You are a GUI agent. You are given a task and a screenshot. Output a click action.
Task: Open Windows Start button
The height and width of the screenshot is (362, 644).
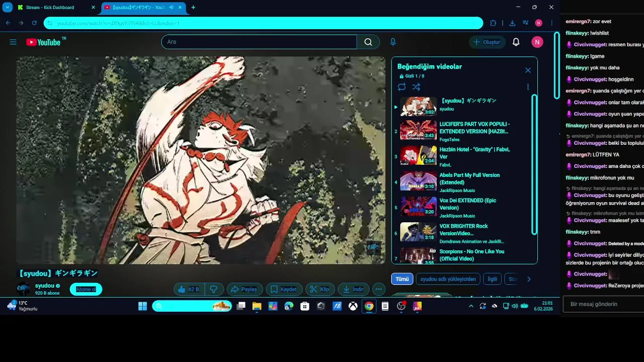point(142,306)
